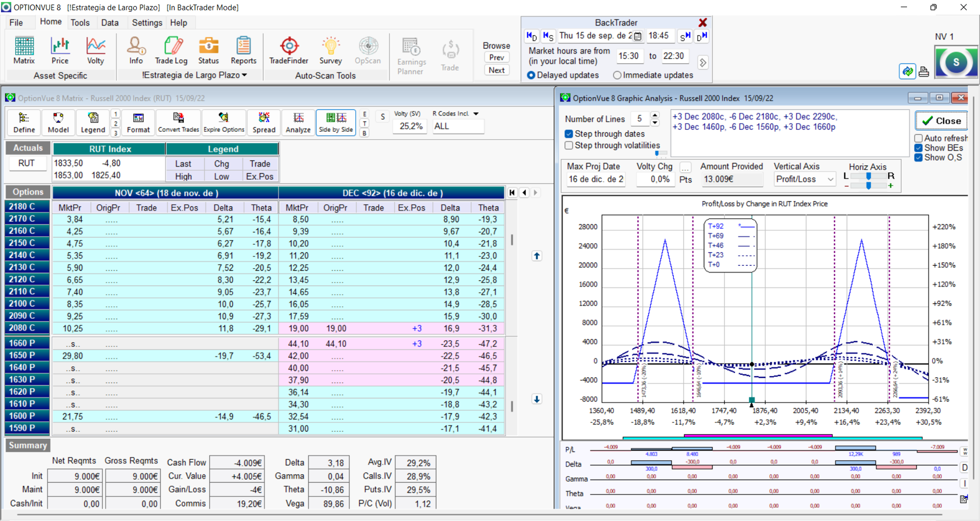Image resolution: width=980 pixels, height=521 pixels.
Task: Open the Settings menu
Action: point(147,23)
